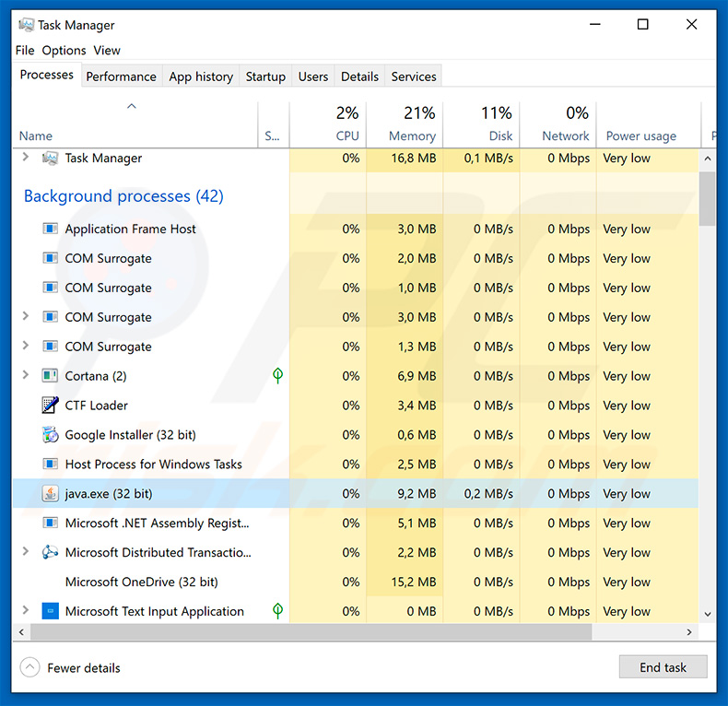Expand the Task Manager process row
Viewport: 728px width, 706px height.
[26, 157]
